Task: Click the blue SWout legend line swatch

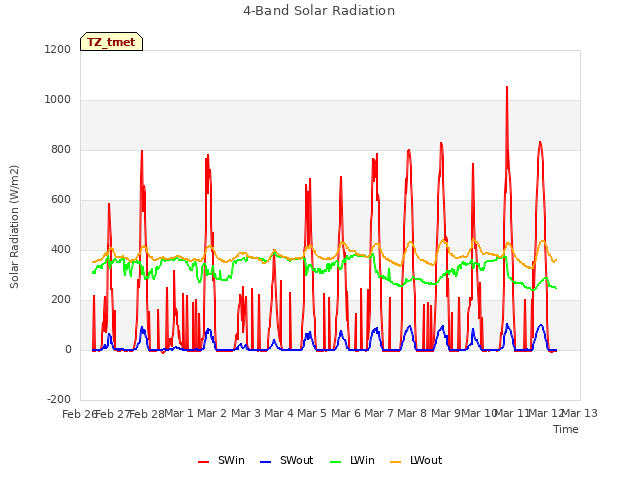Action: point(265,462)
